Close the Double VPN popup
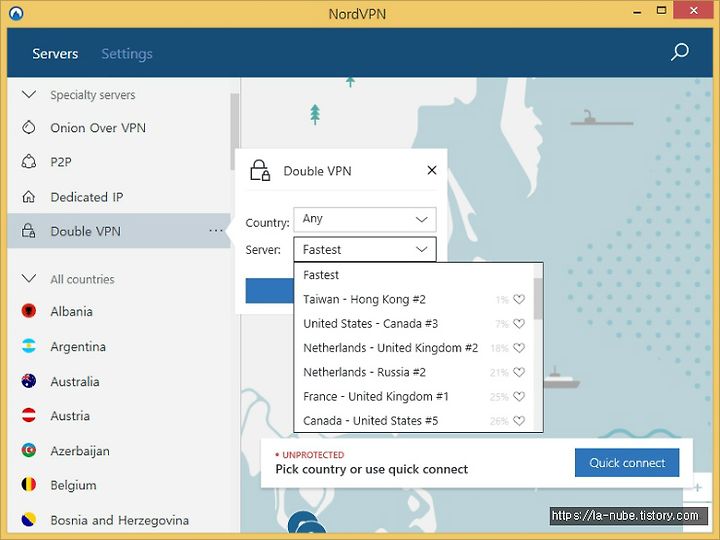 [x=432, y=170]
